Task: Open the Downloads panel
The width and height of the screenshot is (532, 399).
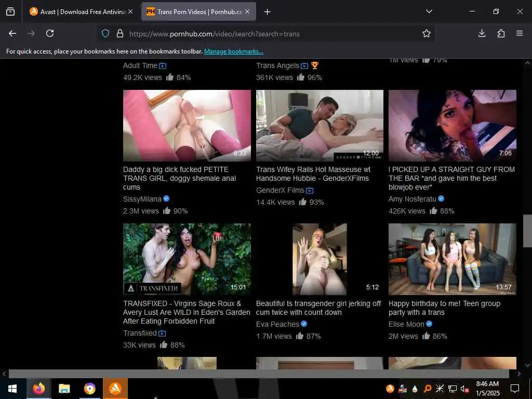Action: pos(482,33)
